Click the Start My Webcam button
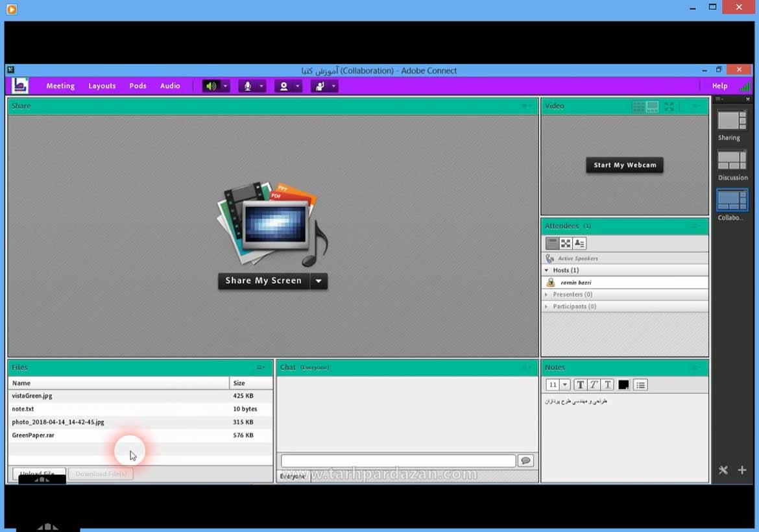The image size is (759, 532). click(x=625, y=165)
